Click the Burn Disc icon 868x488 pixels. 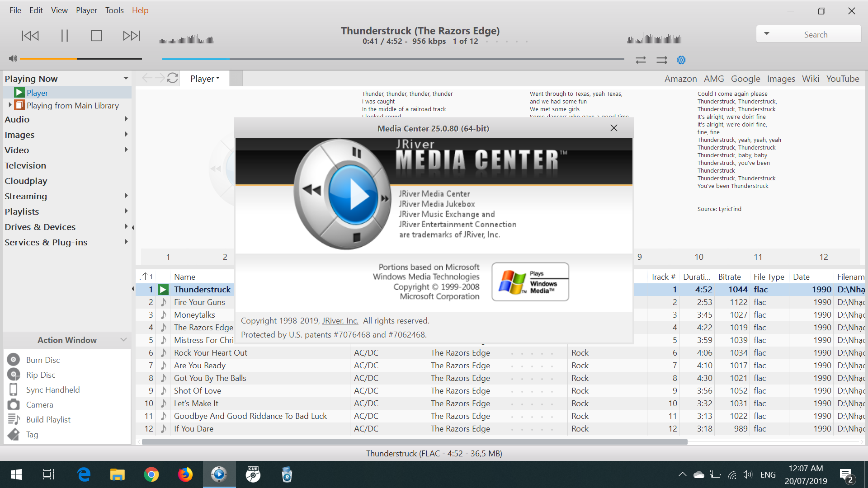[x=14, y=360]
